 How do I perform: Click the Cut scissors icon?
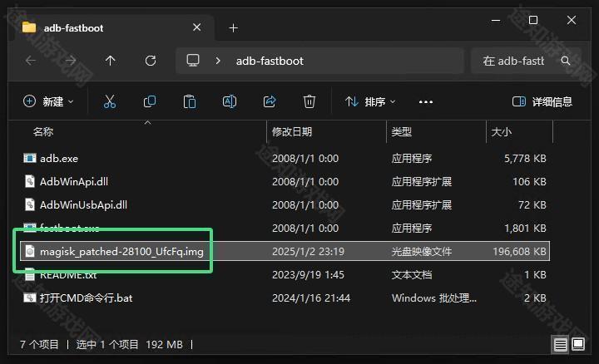(x=110, y=102)
